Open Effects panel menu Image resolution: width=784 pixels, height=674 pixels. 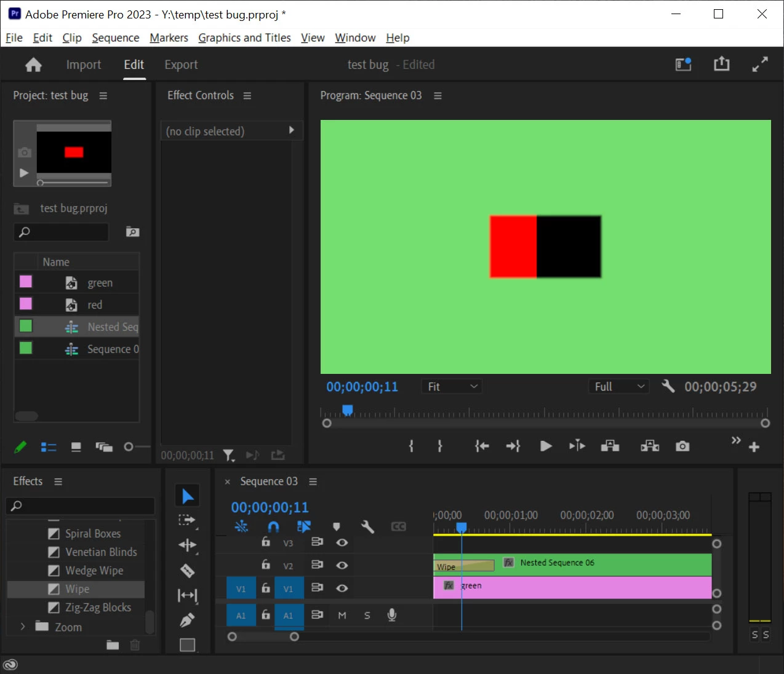pyautogui.click(x=58, y=482)
